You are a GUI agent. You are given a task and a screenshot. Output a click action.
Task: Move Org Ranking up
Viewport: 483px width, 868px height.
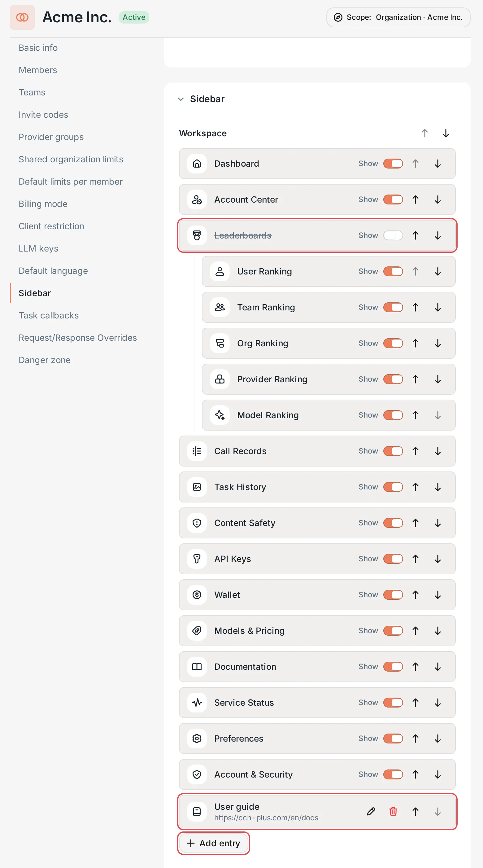click(x=415, y=343)
